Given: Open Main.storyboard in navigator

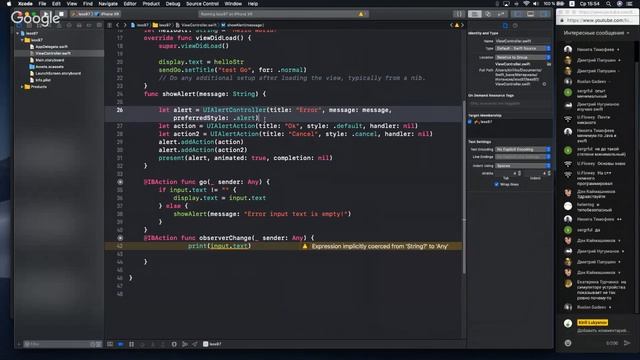Looking at the screenshot, I should [49, 60].
